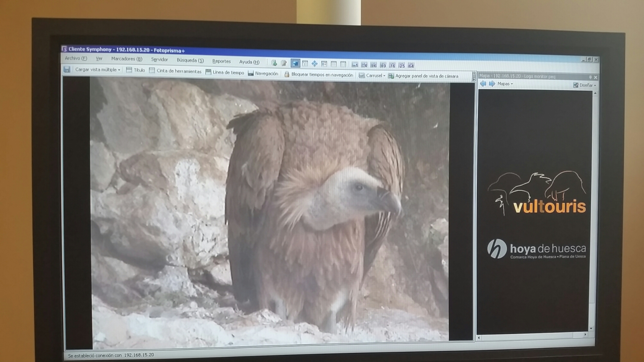Click the save view disk icon

pos(67,70)
